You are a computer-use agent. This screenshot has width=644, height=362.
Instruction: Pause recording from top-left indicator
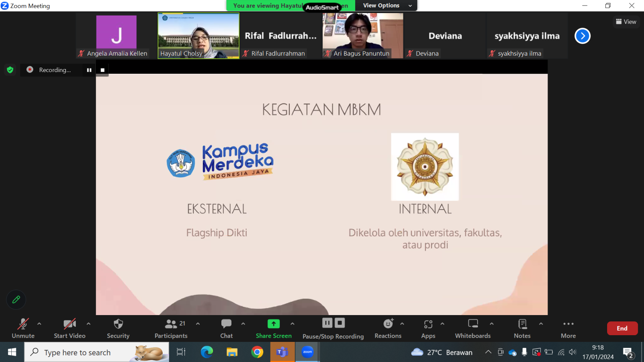(89, 70)
